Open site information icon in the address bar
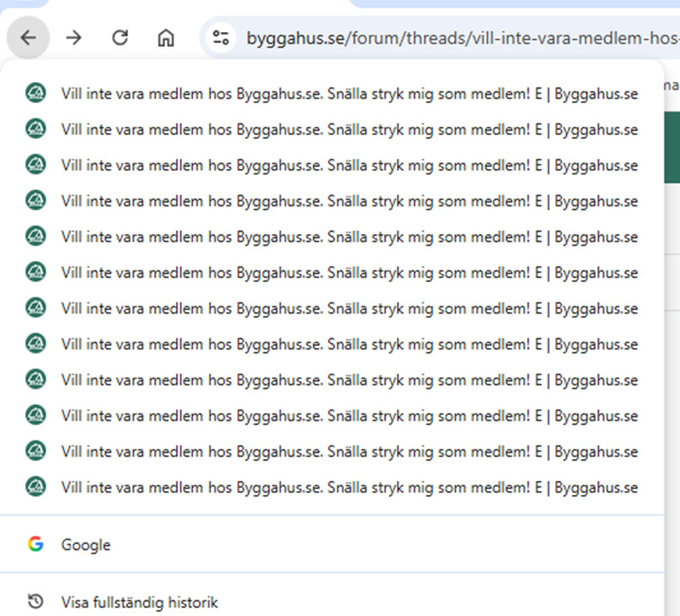The image size is (680, 616). 221,38
